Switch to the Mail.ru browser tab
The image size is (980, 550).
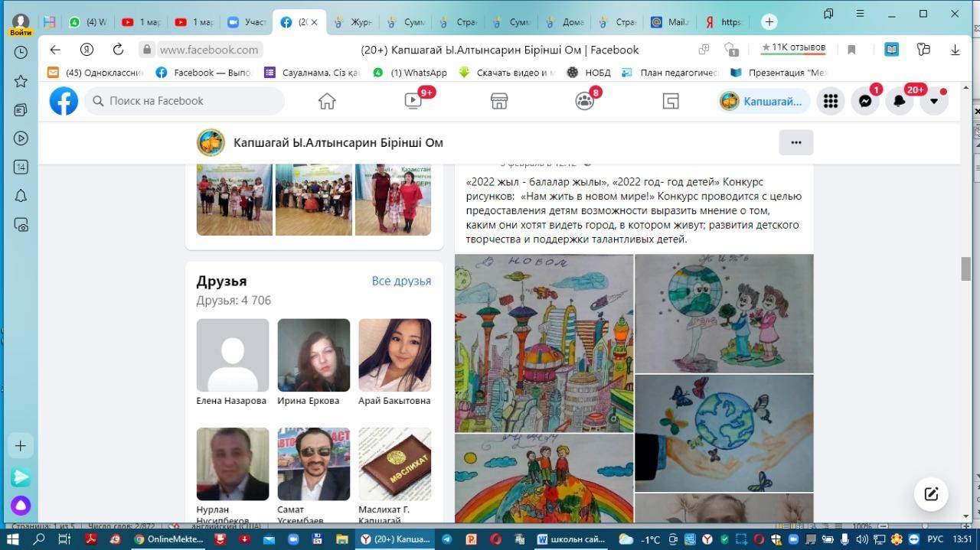click(x=669, y=22)
